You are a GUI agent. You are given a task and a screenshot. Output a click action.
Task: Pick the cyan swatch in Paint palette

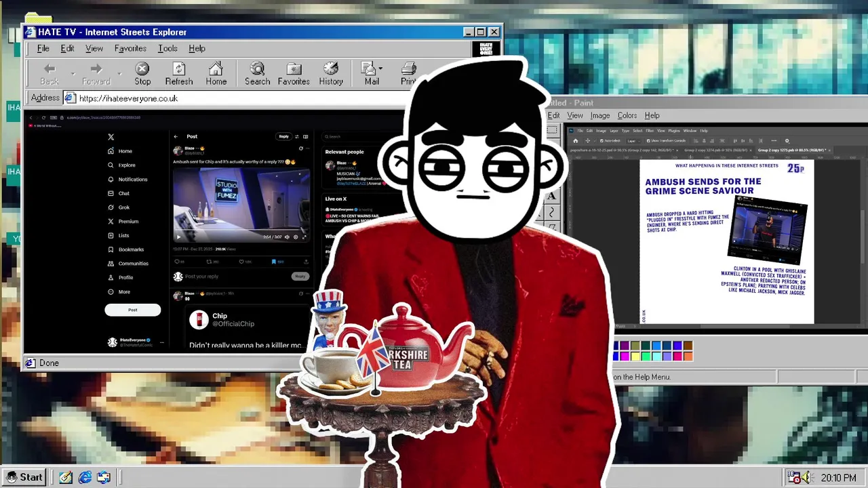pyautogui.click(x=656, y=357)
